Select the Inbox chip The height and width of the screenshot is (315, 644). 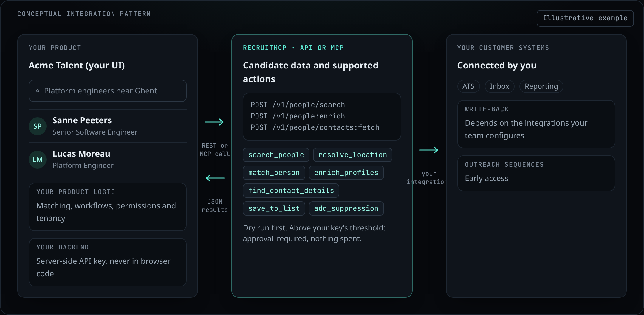coord(499,86)
